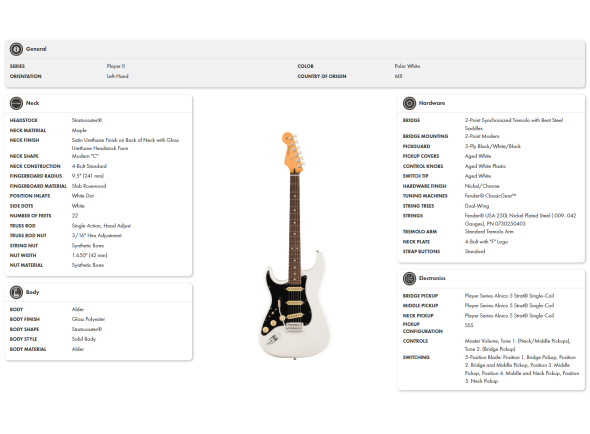The height and width of the screenshot is (434, 590).
Task: Click the 3/16" Hex Adjustment value
Action: pos(97,236)
